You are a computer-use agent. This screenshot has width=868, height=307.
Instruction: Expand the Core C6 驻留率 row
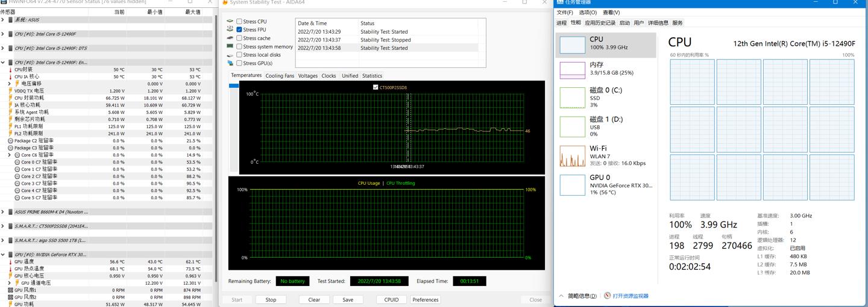tap(10, 155)
